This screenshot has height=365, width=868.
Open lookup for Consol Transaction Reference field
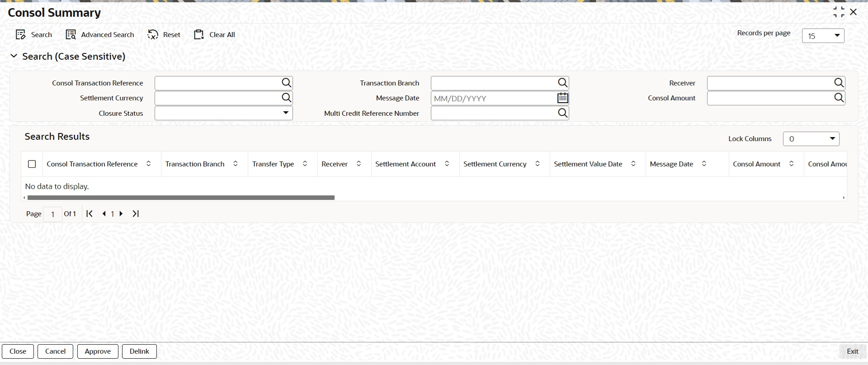(286, 83)
